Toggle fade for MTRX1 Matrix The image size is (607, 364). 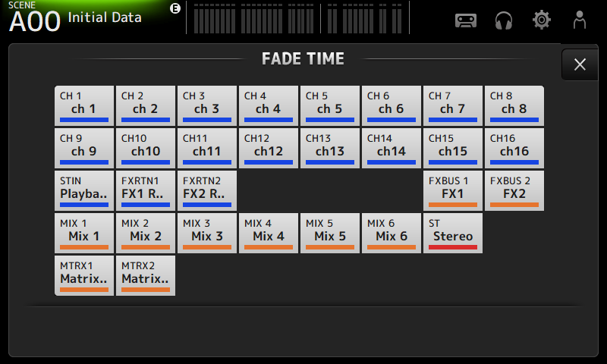(84, 275)
